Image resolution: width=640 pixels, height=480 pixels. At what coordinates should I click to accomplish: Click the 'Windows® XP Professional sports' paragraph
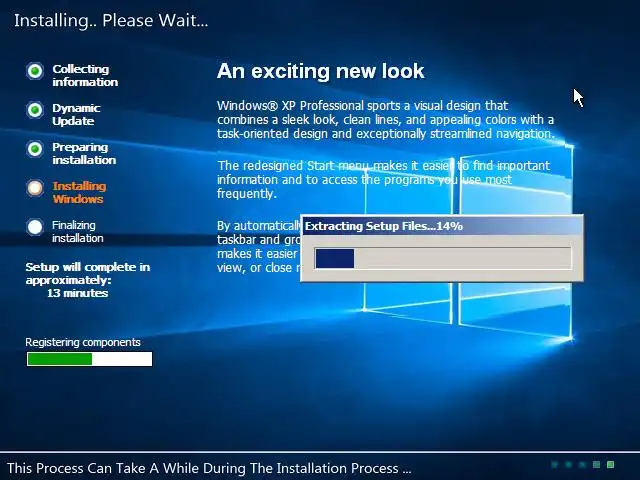386,120
